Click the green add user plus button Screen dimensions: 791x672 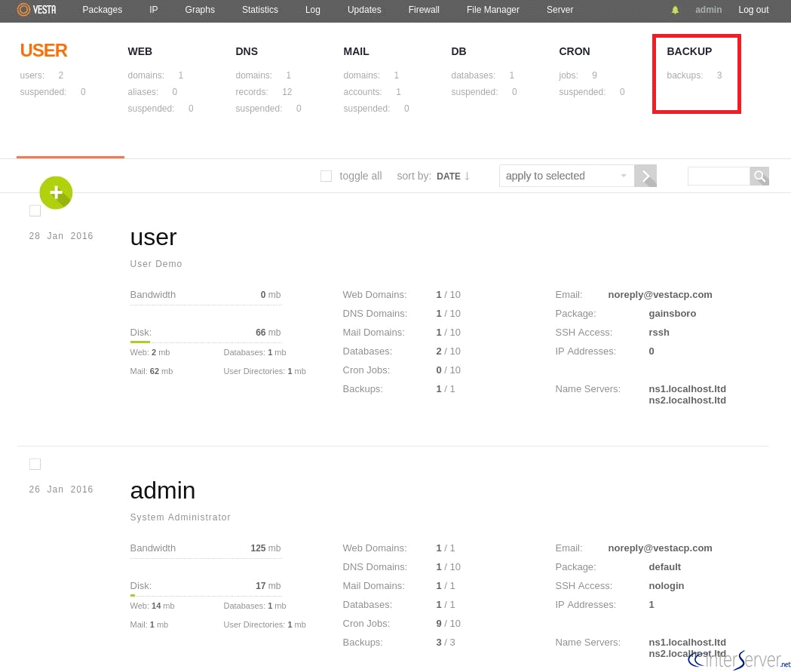click(56, 193)
